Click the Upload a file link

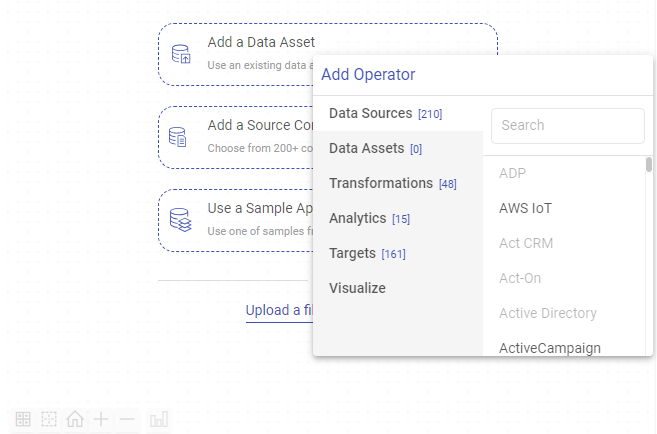(x=280, y=311)
